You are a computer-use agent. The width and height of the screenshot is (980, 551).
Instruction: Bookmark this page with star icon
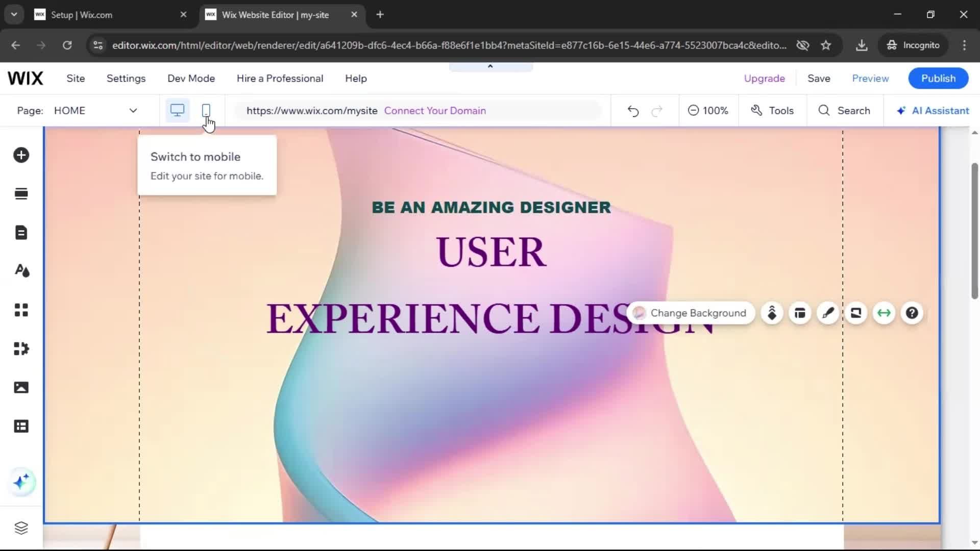pos(826,45)
